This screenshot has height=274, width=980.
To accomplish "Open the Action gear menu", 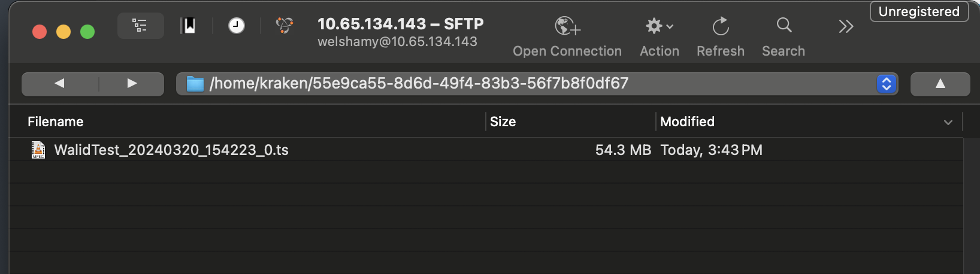I will tap(659, 26).
